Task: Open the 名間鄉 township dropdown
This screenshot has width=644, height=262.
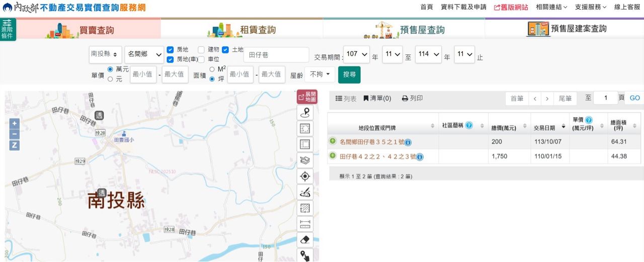Action: pyautogui.click(x=144, y=54)
